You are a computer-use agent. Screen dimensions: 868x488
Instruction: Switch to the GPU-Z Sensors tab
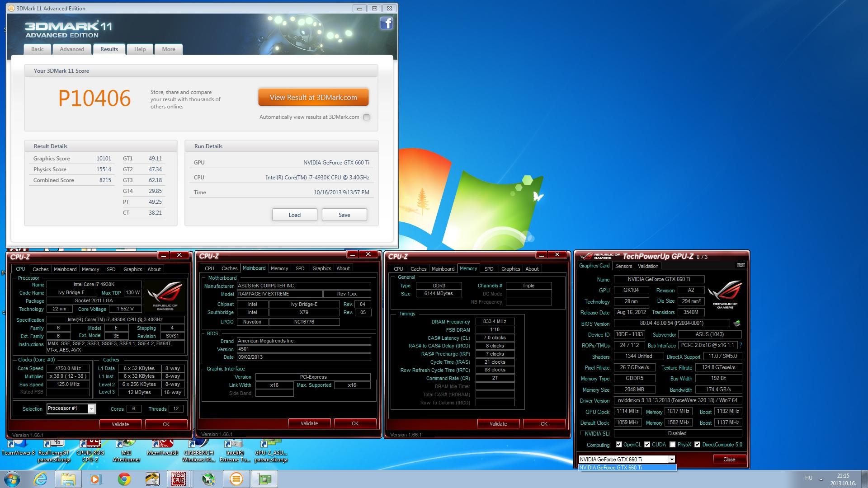pyautogui.click(x=623, y=266)
